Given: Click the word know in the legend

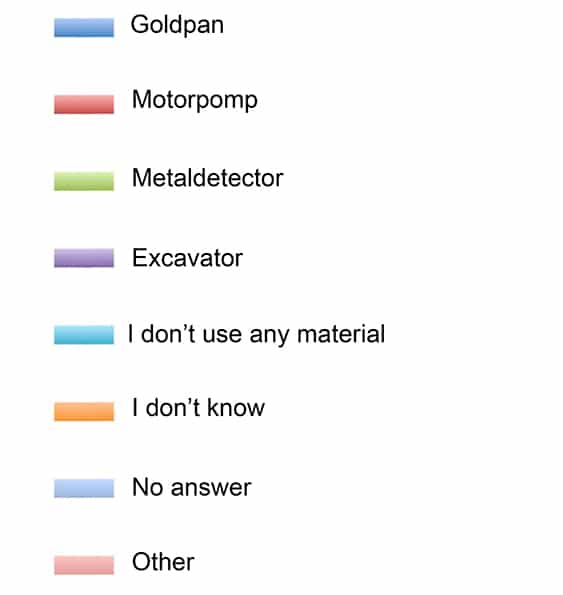Looking at the screenshot, I should pos(236,408).
